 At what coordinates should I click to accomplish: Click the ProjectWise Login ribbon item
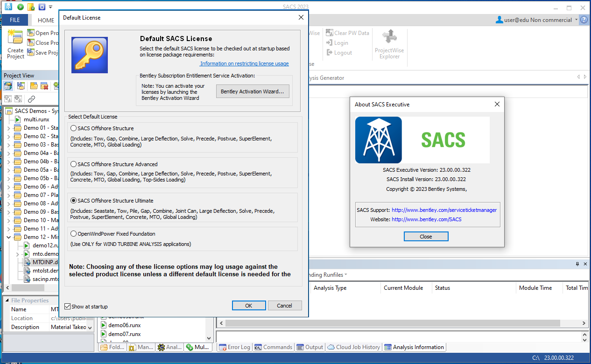pyautogui.click(x=337, y=43)
